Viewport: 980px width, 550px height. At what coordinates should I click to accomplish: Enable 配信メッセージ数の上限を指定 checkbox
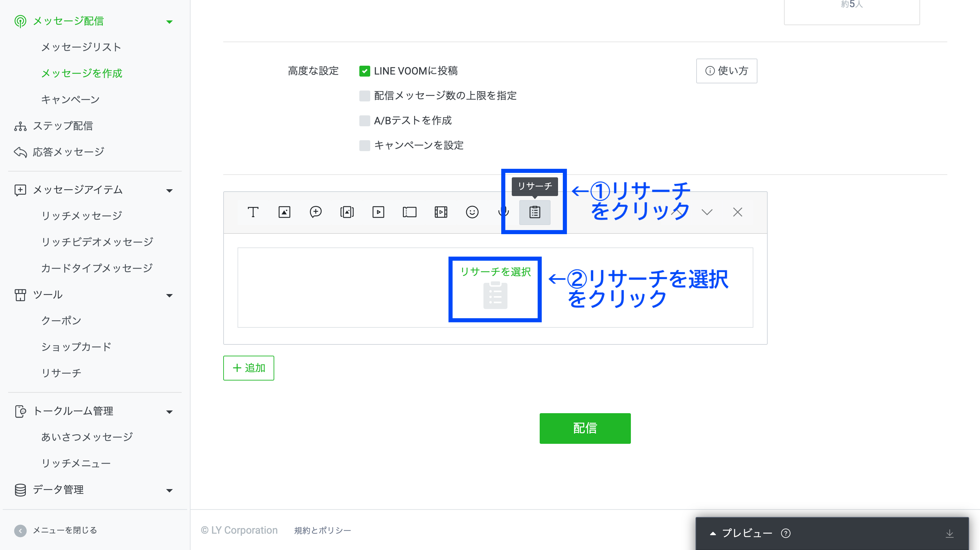[364, 96]
